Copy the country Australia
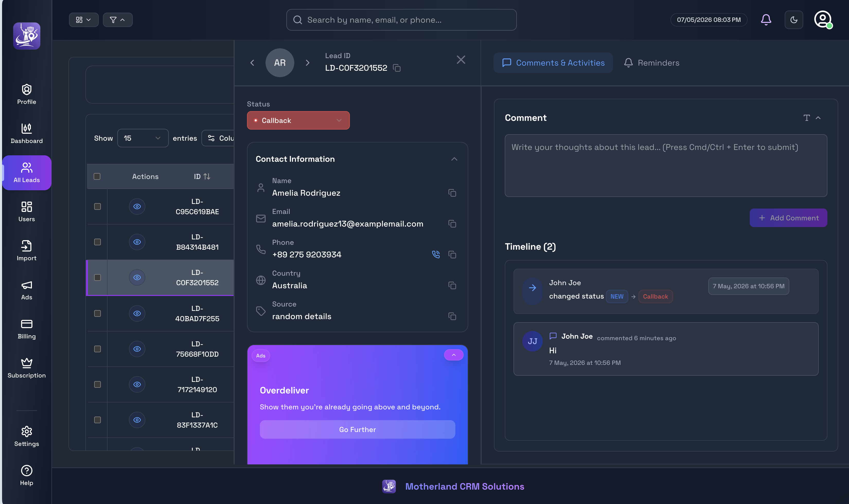This screenshot has width=849, height=504. pyautogui.click(x=452, y=286)
